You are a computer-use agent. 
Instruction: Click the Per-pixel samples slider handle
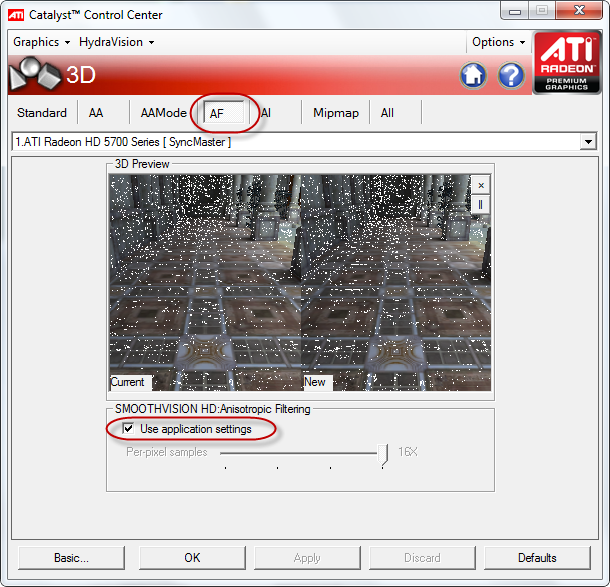[383, 454]
